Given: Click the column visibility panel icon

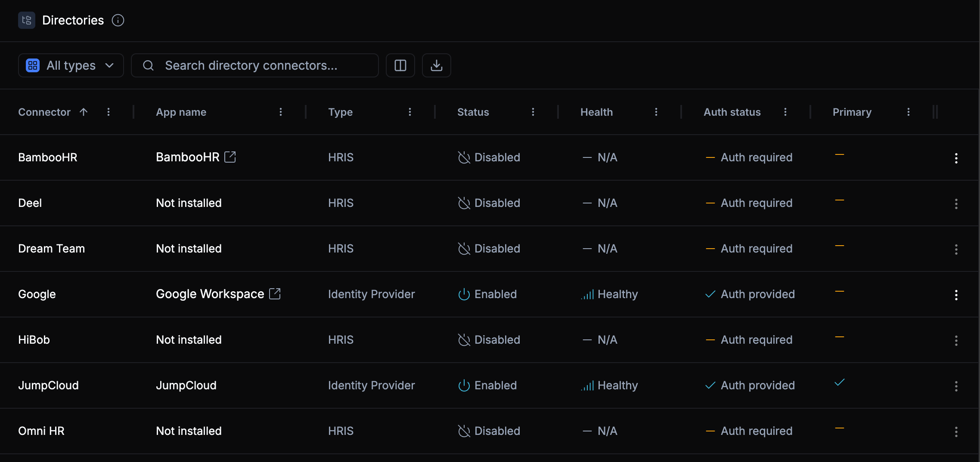Looking at the screenshot, I should pyautogui.click(x=400, y=65).
